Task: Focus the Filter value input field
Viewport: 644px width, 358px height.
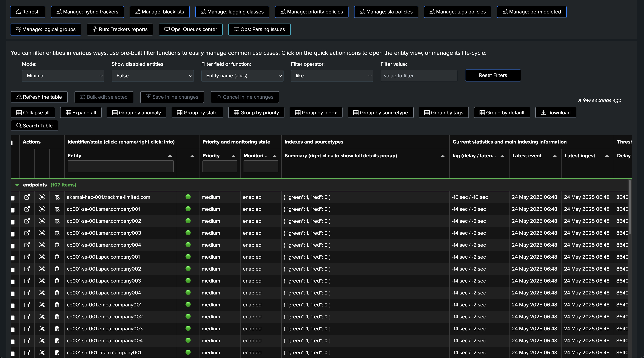Action: [419, 76]
